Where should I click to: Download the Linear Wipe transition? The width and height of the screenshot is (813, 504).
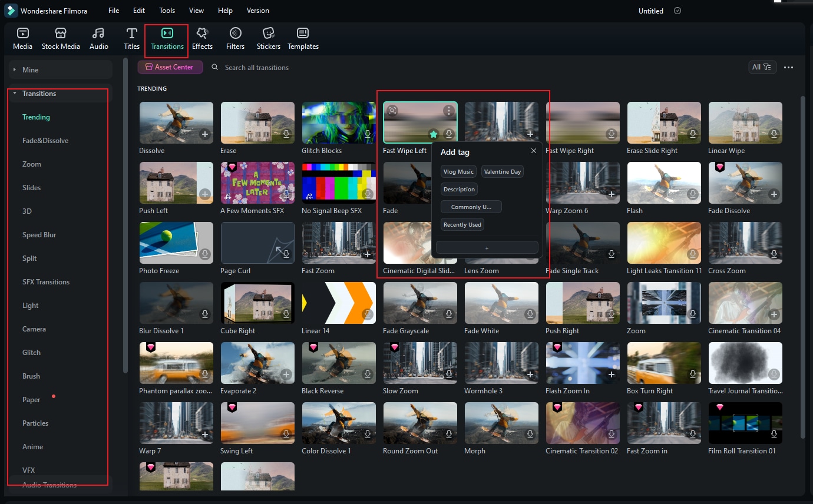[774, 134]
